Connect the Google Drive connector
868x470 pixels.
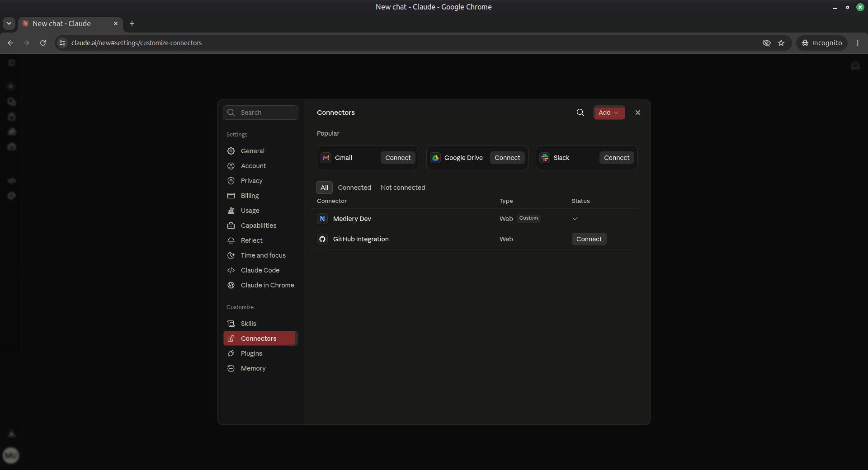507,158
